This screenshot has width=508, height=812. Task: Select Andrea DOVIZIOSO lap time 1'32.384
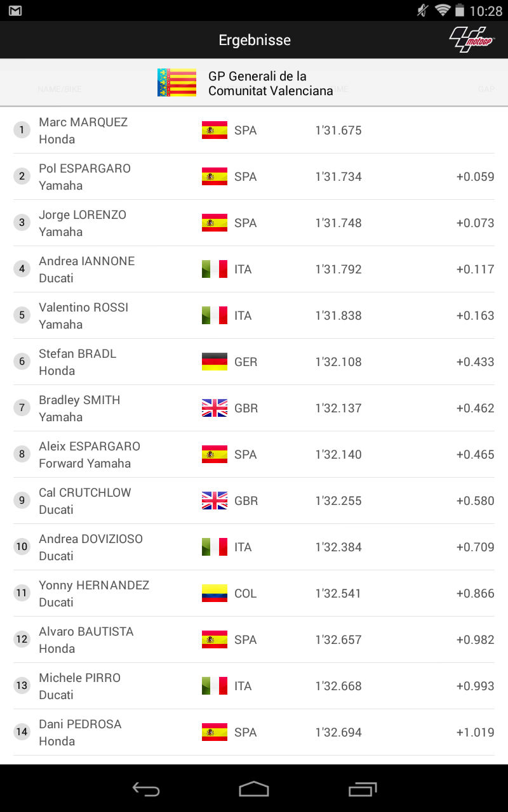[x=338, y=547]
